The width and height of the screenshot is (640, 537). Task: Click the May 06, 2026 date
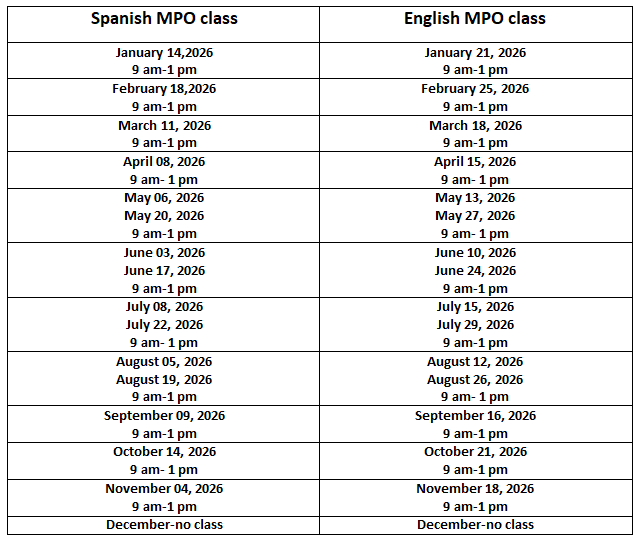point(164,198)
